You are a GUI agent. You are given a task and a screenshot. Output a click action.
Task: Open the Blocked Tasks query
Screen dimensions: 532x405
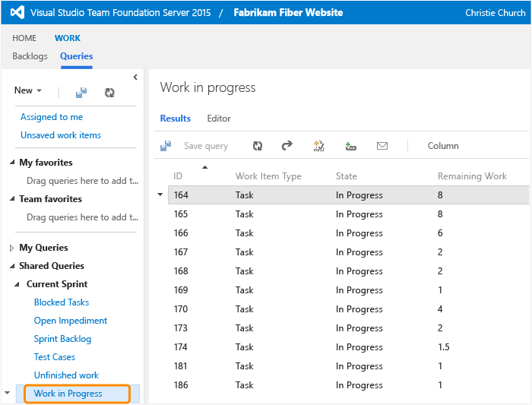(x=62, y=302)
